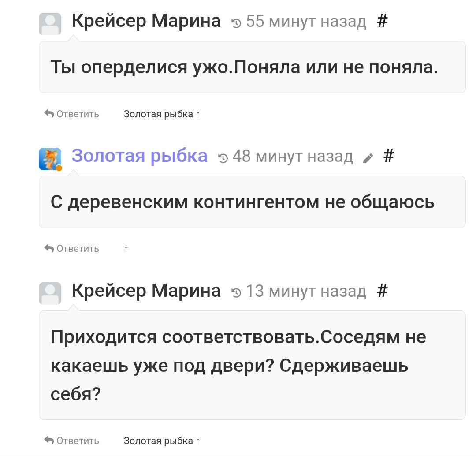Image resolution: width=476 pixels, height=456 pixels.
Task: Click the clock icon next to 48 минут назад
Action: point(223,158)
